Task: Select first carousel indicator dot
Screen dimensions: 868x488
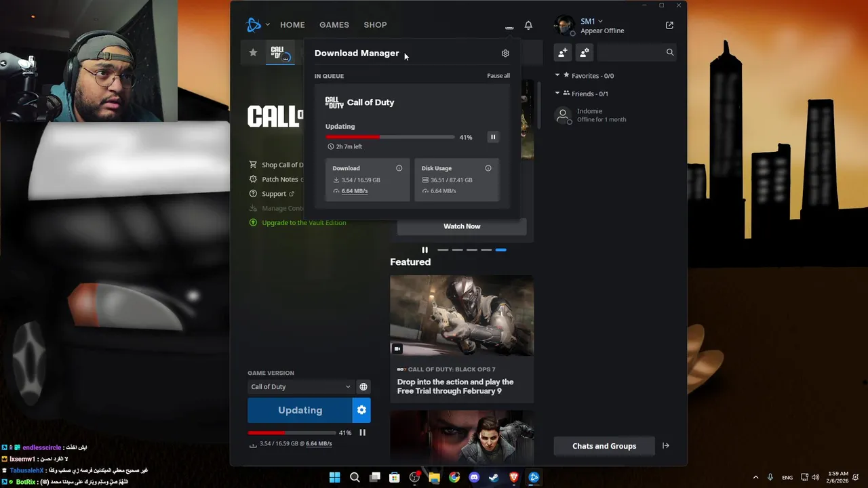Action: 443,250
